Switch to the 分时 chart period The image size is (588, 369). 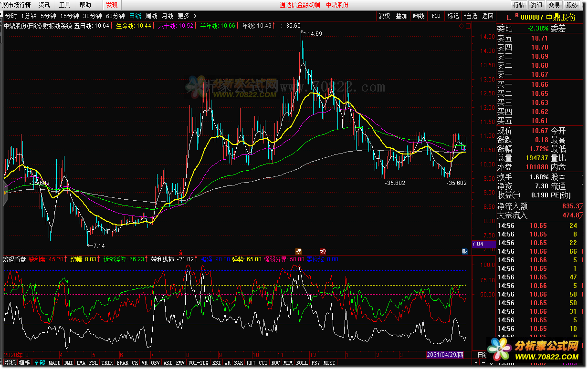click(10, 16)
